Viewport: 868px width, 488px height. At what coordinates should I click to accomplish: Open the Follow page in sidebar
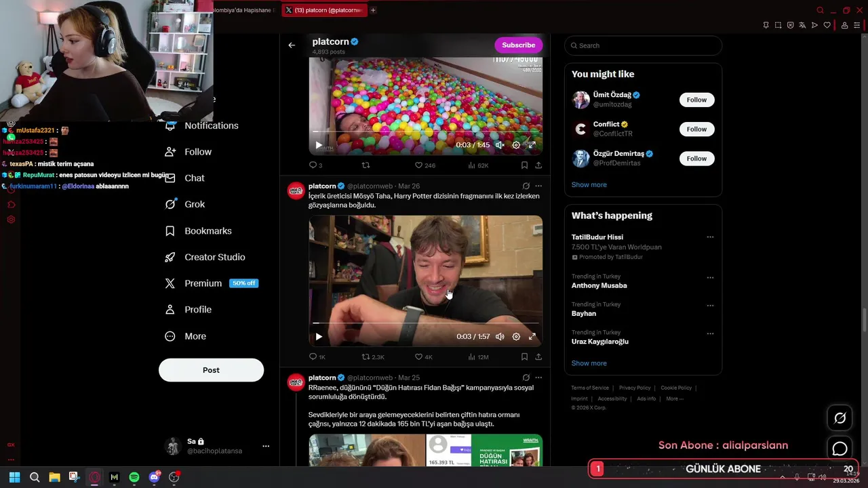188,152
